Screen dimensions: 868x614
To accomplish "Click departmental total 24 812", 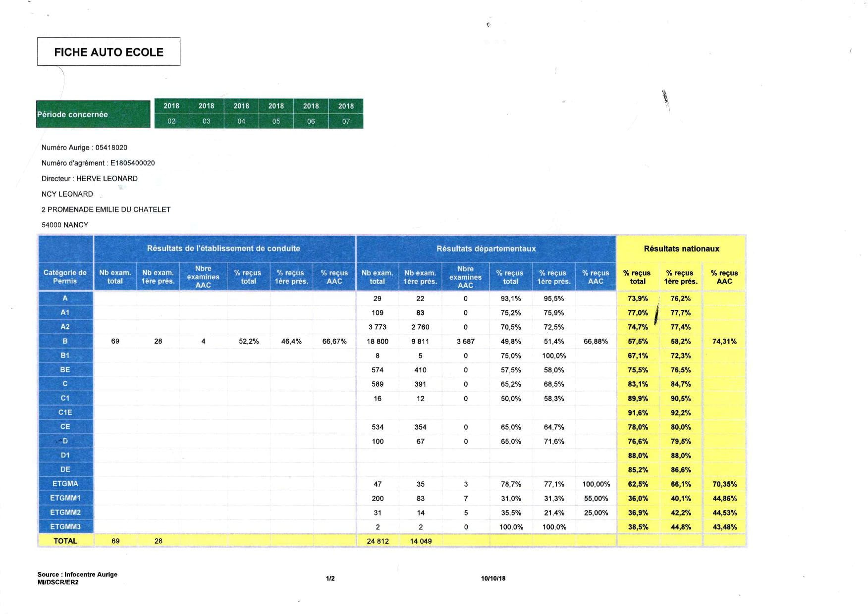I will click(378, 541).
